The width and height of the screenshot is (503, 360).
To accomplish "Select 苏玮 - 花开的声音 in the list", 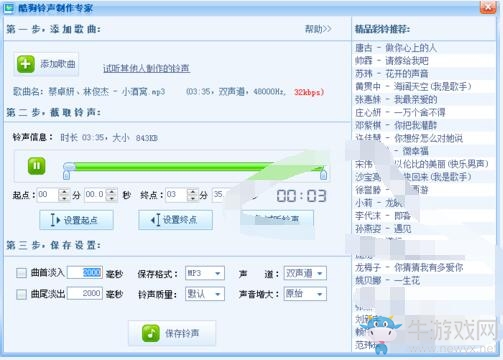I will [x=392, y=74].
